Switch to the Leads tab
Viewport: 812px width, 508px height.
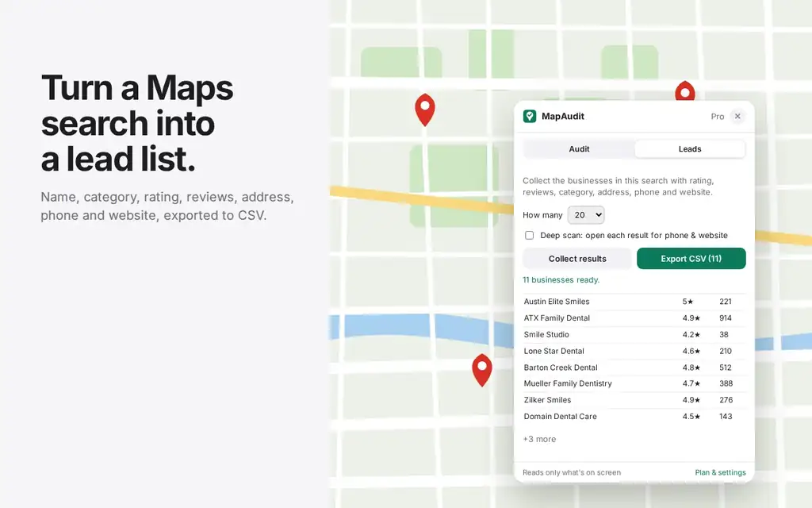690,148
